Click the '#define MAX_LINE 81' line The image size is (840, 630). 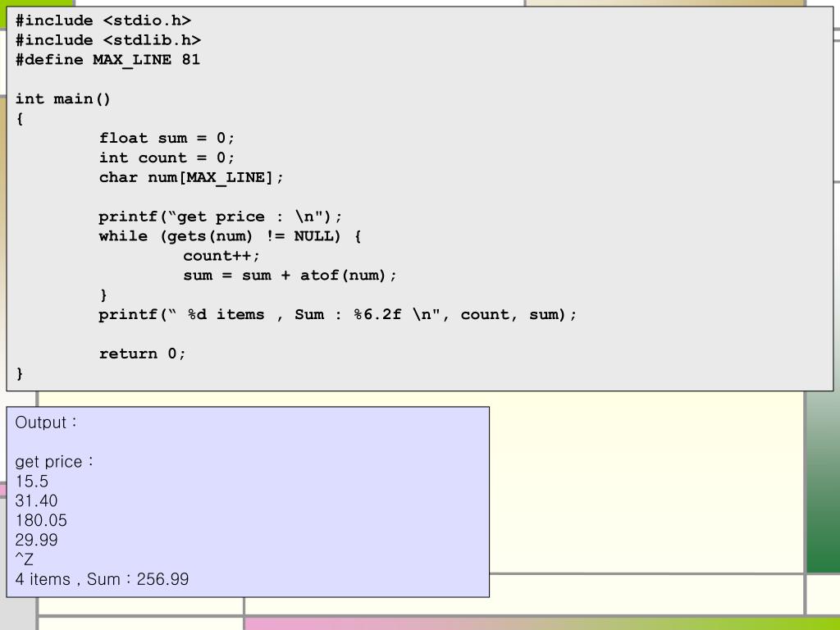click(x=107, y=59)
